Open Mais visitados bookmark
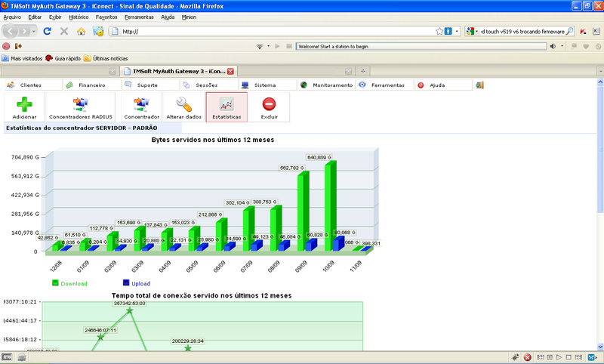604x364 pixels. [22, 59]
